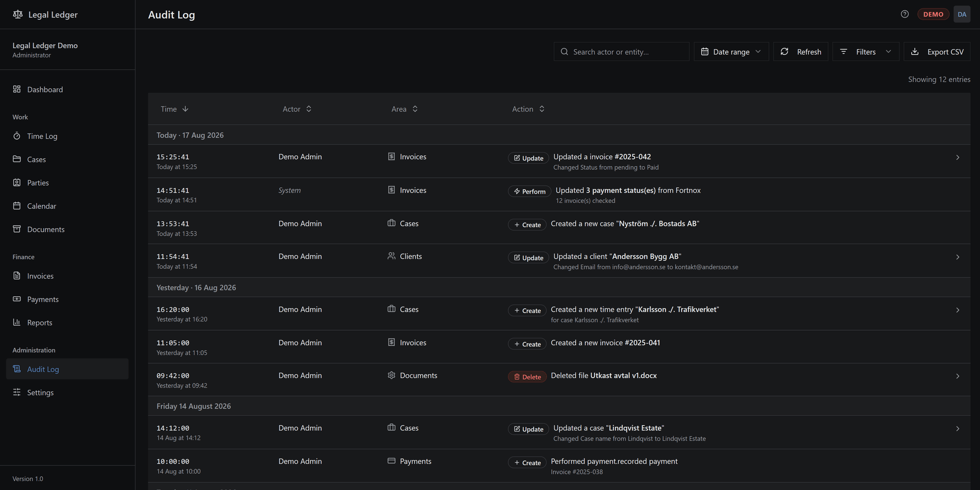Click the Refresh button
This screenshot has width=980, height=490.
coord(801,51)
